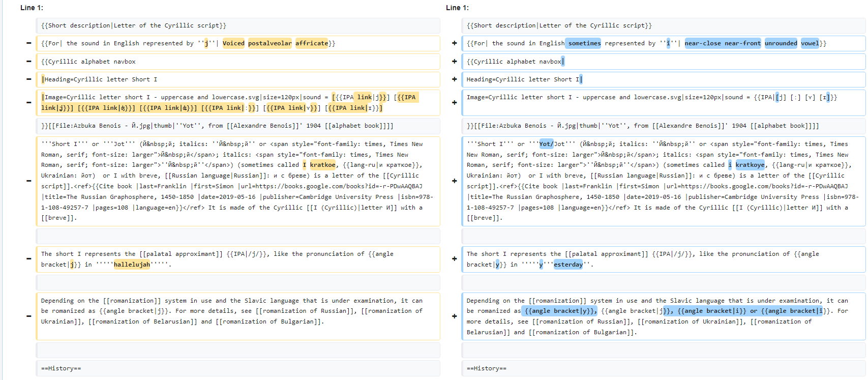
Task: Click minus marker beside removed 'hallelujah' sentence
Action: pyautogui.click(x=28, y=258)
